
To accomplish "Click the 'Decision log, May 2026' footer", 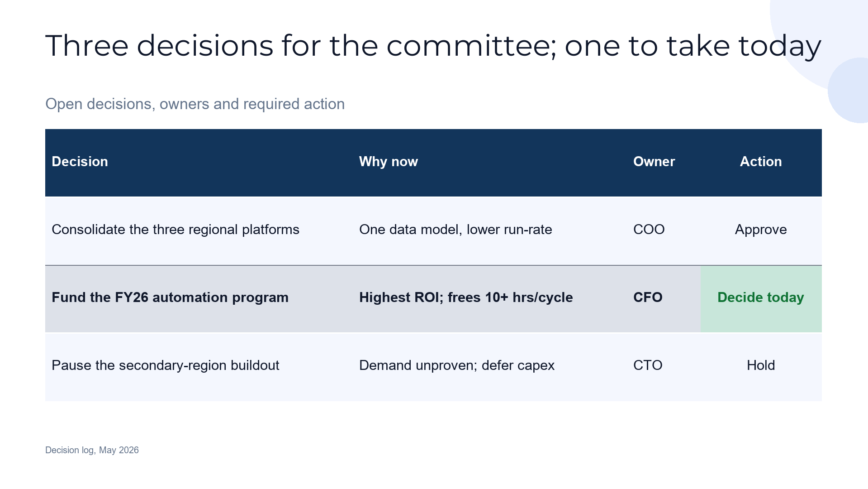I will point(92,450).
